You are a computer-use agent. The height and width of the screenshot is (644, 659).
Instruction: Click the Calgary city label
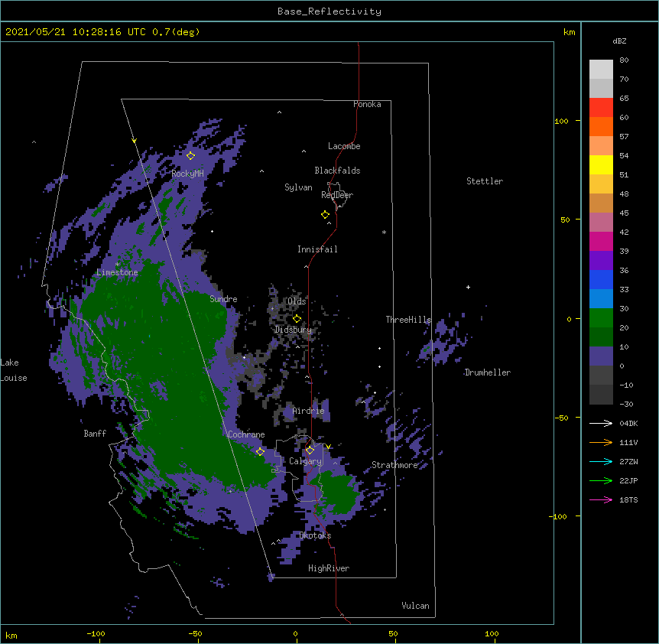306,461
